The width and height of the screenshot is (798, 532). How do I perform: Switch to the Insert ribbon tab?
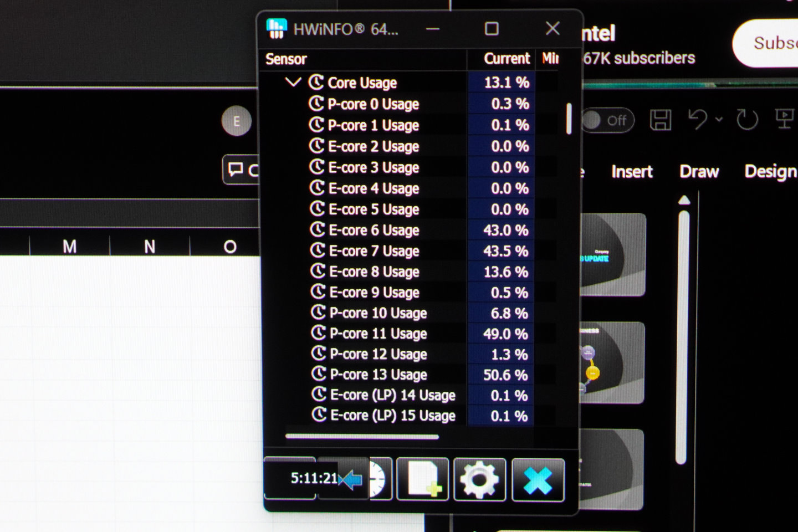632,172
